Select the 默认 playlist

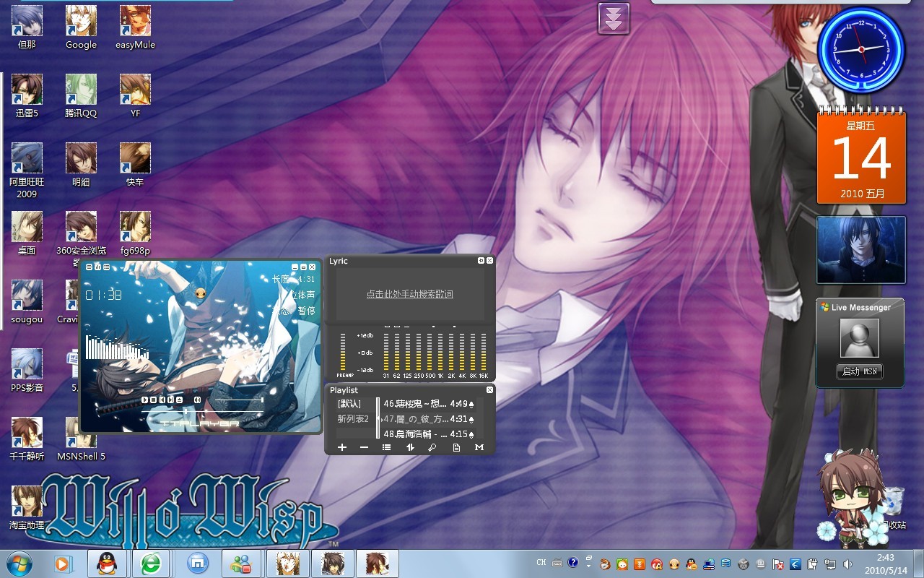click(349, 404)
